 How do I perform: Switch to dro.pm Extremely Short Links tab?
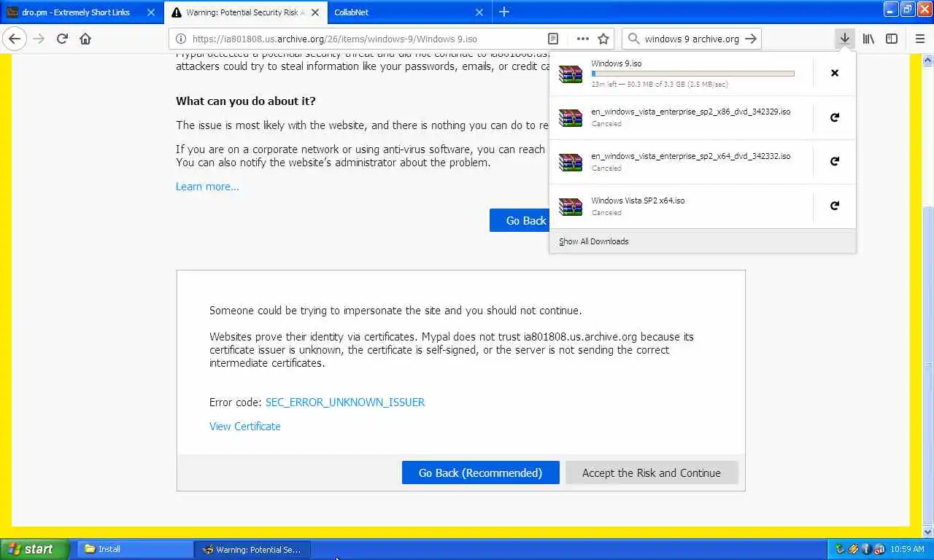[82, 12]
